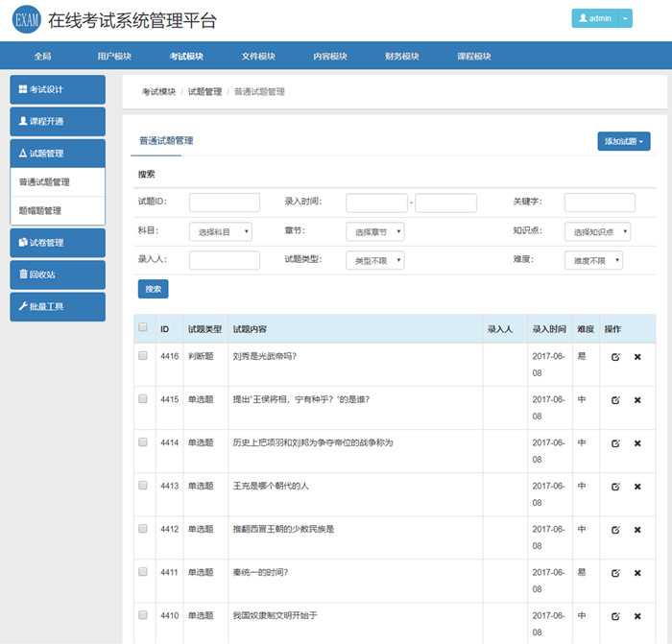Open 题帽题管理 in the sidebar
This screenshot has width=672, height=644.
coord(57,210)
